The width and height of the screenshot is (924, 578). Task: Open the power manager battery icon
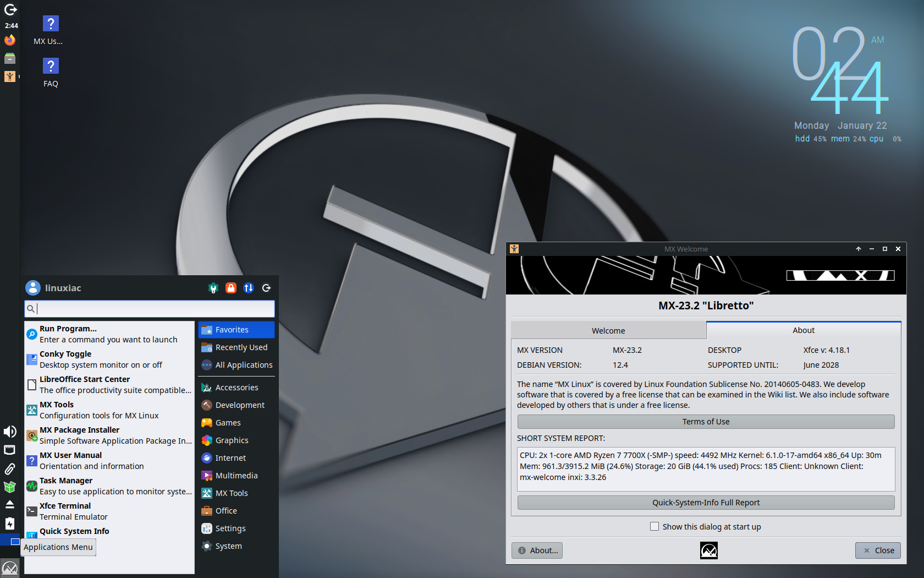[10, 523]
